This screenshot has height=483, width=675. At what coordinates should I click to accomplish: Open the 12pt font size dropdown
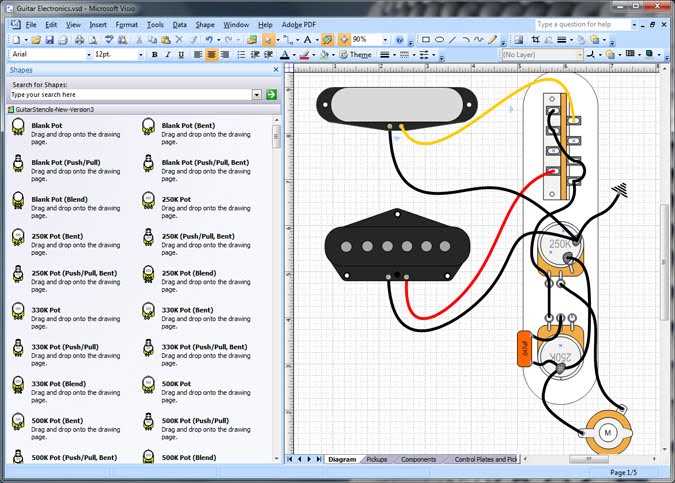coord(140,55)
